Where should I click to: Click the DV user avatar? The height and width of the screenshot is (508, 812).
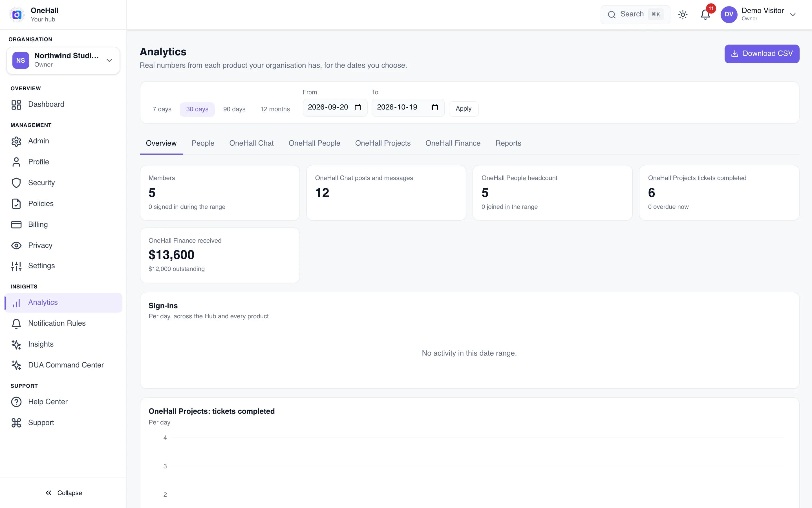pos(729,14)
